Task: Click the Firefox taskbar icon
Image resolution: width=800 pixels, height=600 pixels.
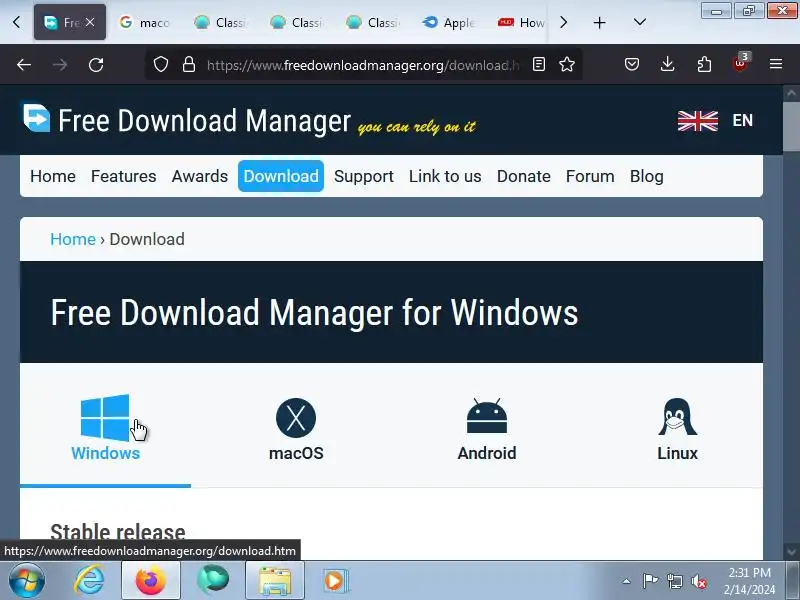Action: coord(151,581)
